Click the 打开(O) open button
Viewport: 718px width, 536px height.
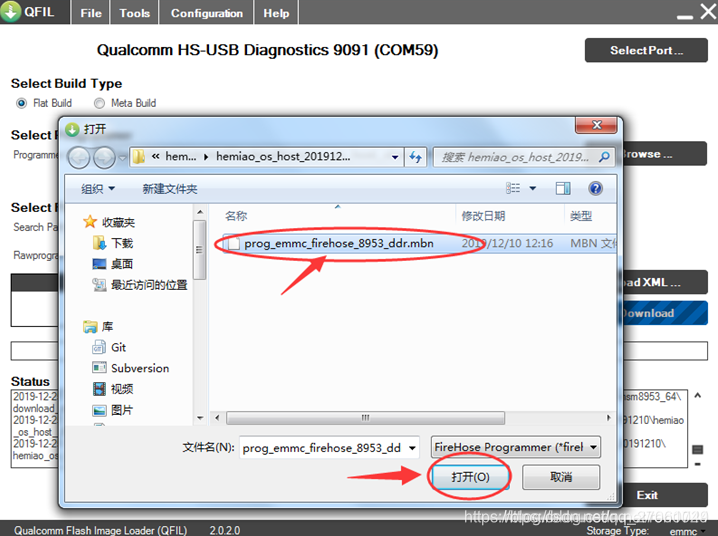470,477
